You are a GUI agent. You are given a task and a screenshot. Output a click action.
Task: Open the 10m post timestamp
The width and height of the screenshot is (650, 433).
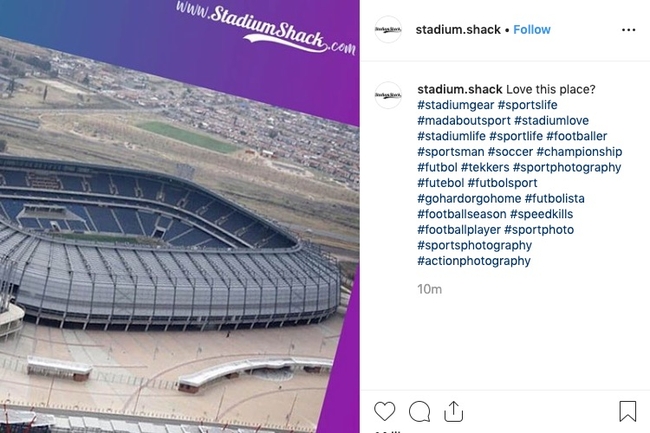(430, 289)
